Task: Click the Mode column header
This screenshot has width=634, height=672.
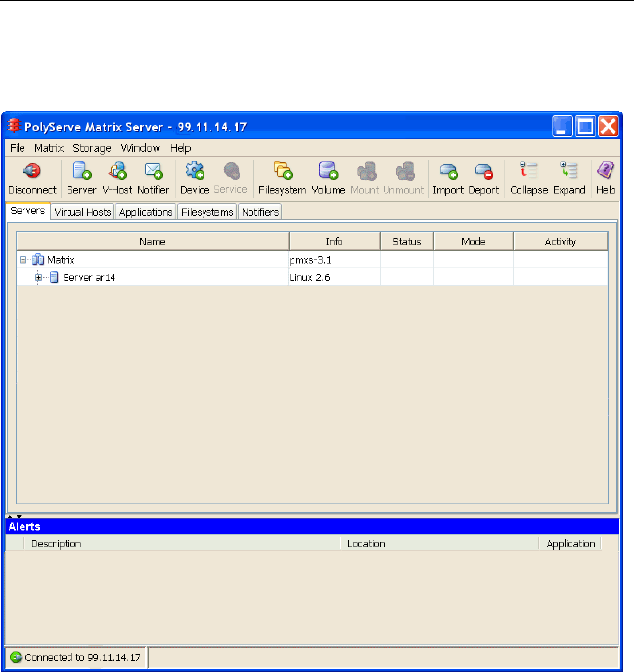Action: [474, 242]
